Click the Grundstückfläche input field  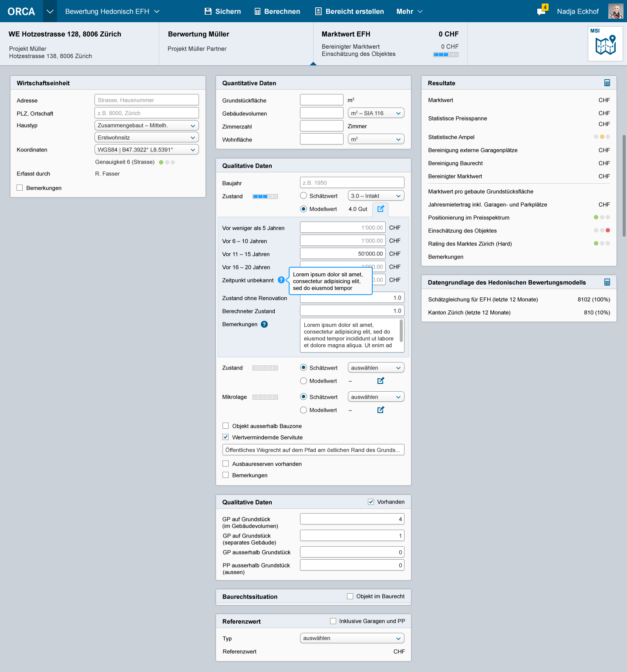[x=322, y=100]
